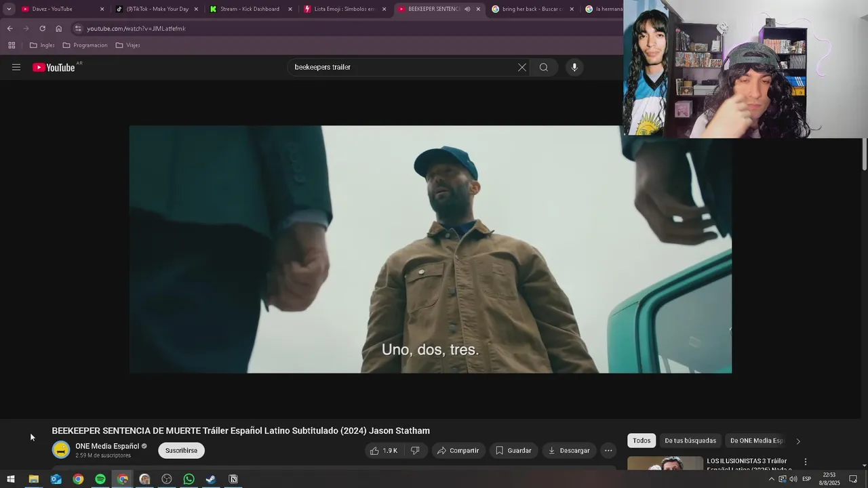Share the video with Compartir
The image size is (868, 488).
[x=458, y=450]
